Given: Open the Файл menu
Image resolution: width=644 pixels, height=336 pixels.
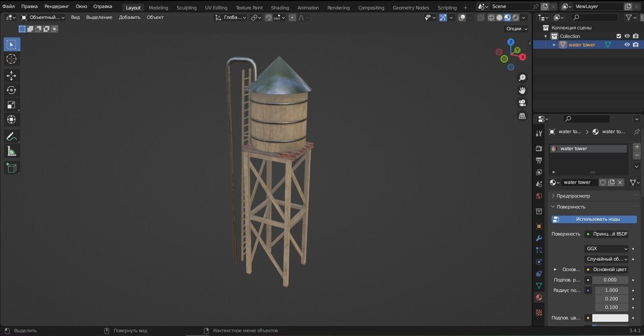Looking at the screenshot, I should pos(9,7).
